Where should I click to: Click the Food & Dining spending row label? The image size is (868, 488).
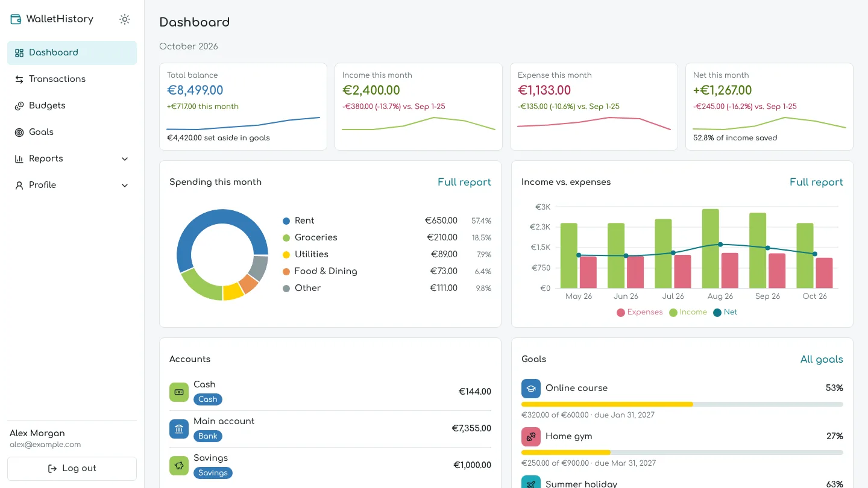click(326, 272)
